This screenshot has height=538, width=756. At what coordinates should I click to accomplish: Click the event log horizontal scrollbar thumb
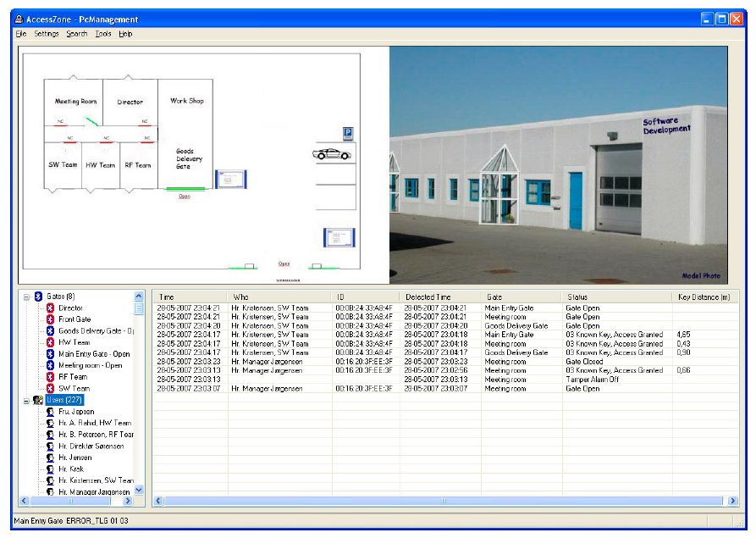pyautogui.click(x=444, y=501)
